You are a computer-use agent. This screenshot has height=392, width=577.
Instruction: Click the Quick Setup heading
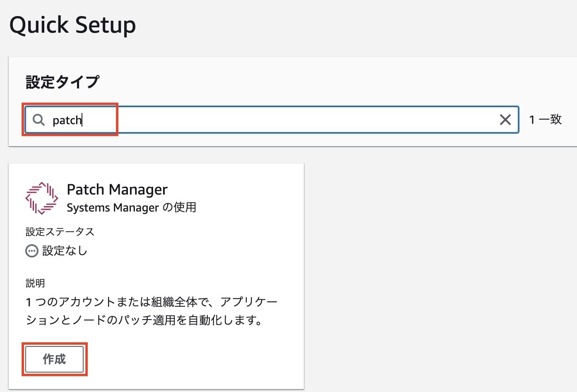pyautogui.click(x=72, y=25)
